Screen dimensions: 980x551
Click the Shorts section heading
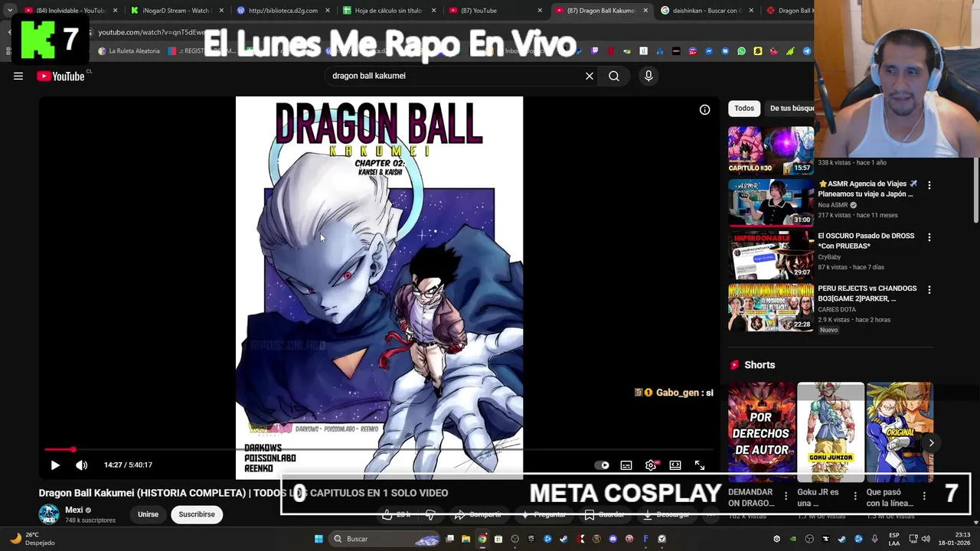(x=759, y=365)
